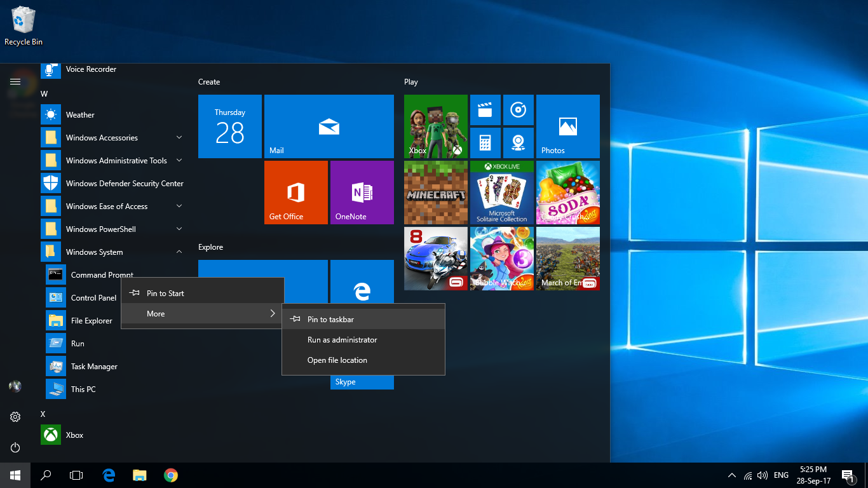Click the Power icon in Start sidebar
Viewport: 868px width, 488px height.
point(15,447)
